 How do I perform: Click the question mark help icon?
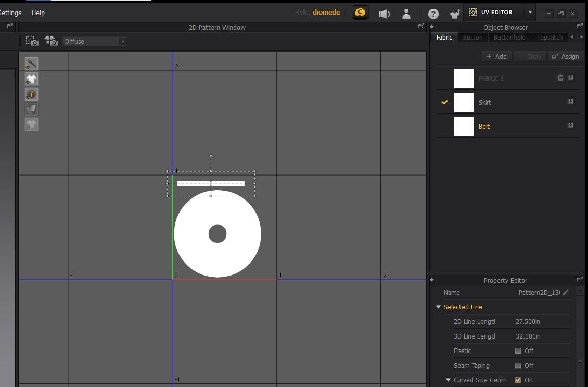click(x=433, y=14)
